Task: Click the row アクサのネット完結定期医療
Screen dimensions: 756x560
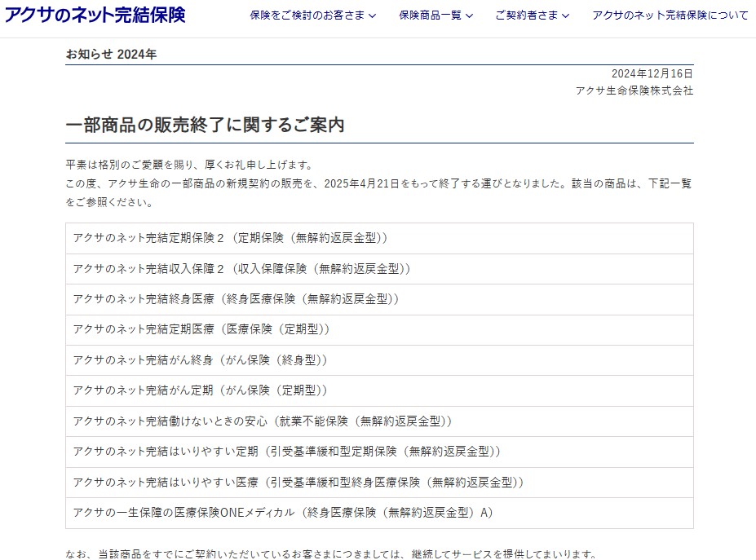Action: pyautogui.click(x=379, y=329)
